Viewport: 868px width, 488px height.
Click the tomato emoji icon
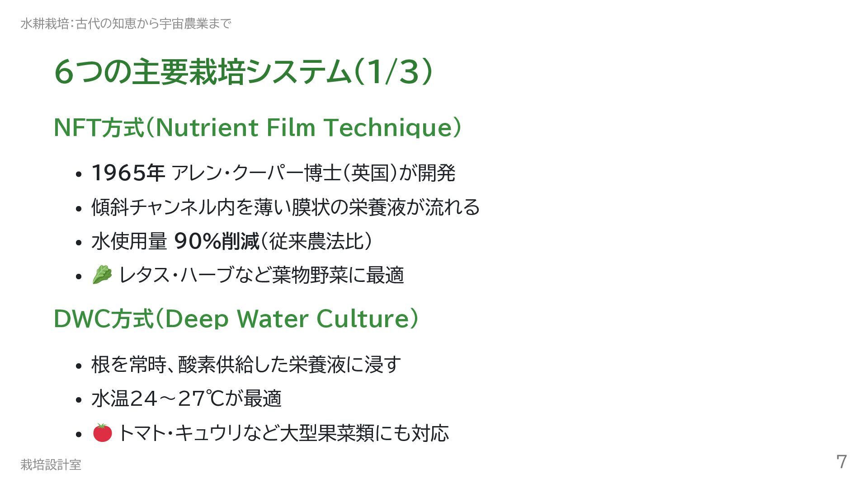102,433
